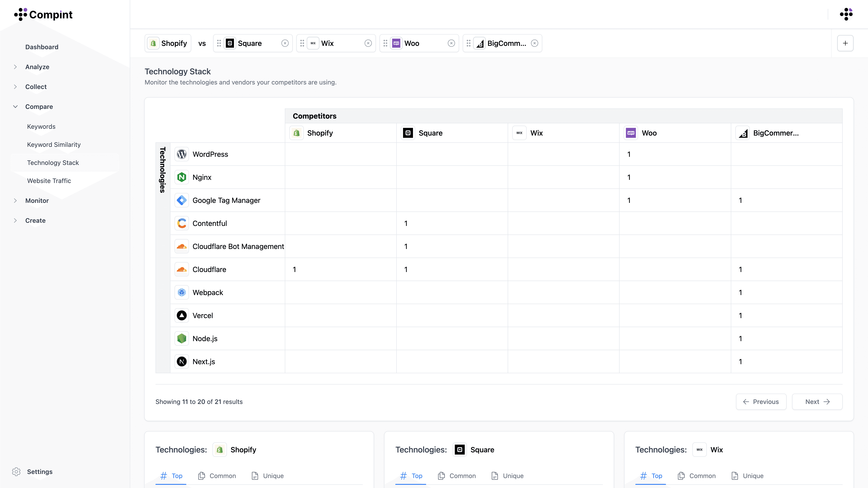868x488 pixels.
Task: Remove Woo from comparison
Action: coord(452,43)
